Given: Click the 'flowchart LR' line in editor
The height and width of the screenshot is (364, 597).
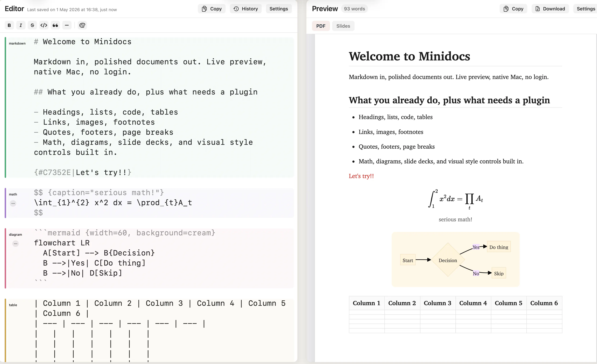Looking at the screenshot, I should point(62,243).
